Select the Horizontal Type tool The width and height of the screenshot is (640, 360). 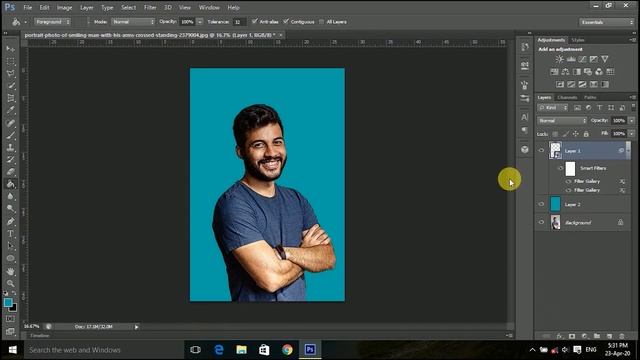point(10,234)
